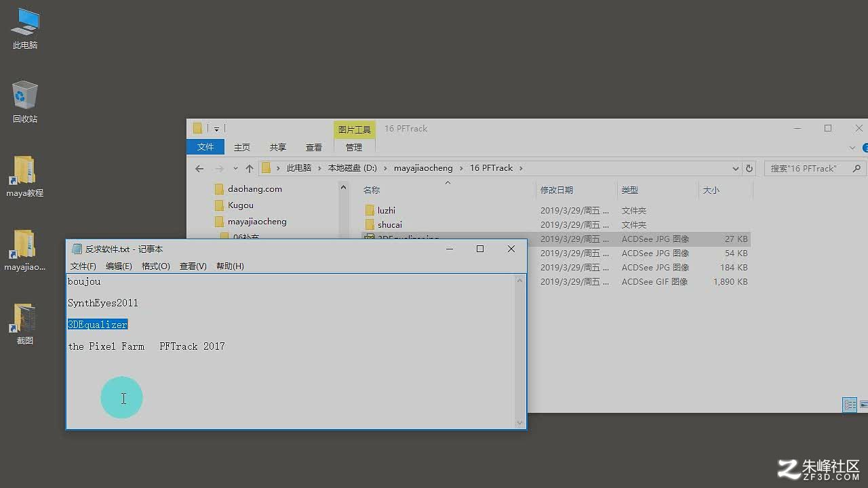Open recent locations dropdown in Explorer
Image resolution: width=868 pixels, height=488 pixels.
[x=235, y=168]
